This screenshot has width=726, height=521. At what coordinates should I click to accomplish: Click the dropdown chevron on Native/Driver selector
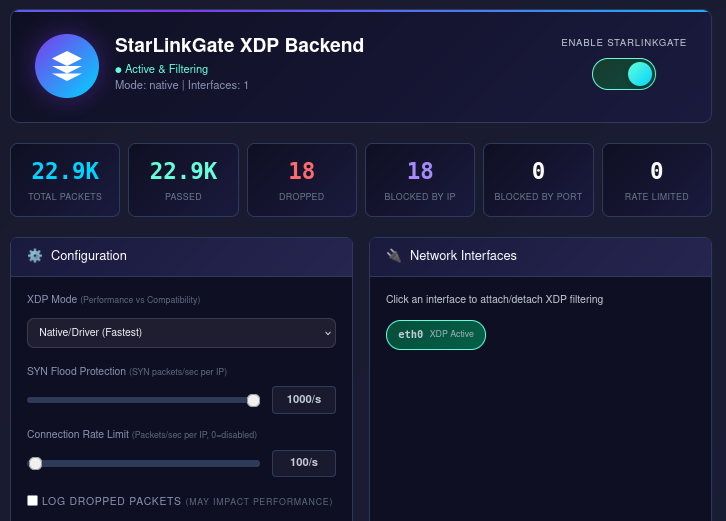tap(327, 332)
